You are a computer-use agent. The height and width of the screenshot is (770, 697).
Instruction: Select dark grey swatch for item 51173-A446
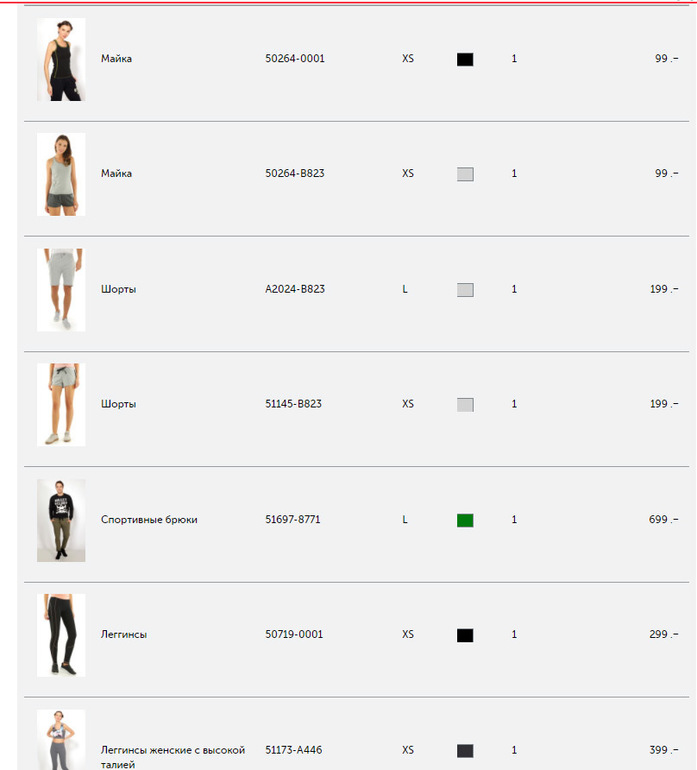tap(465, 750)
